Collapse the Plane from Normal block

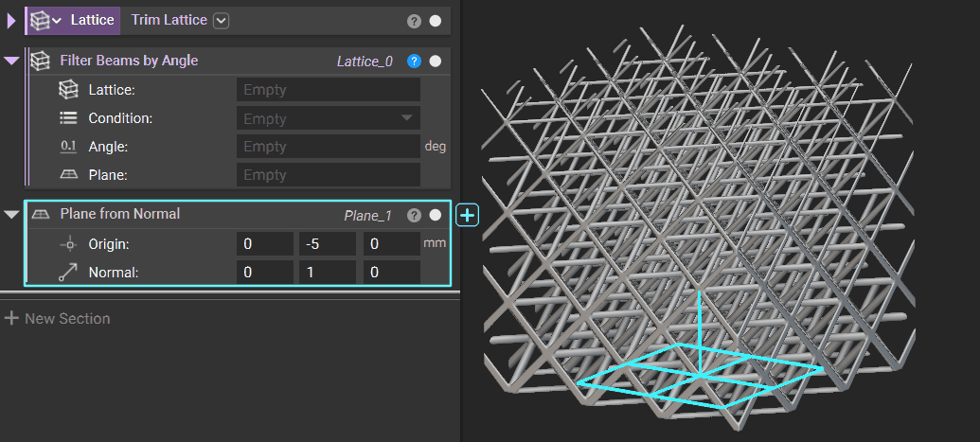(11, 215)
